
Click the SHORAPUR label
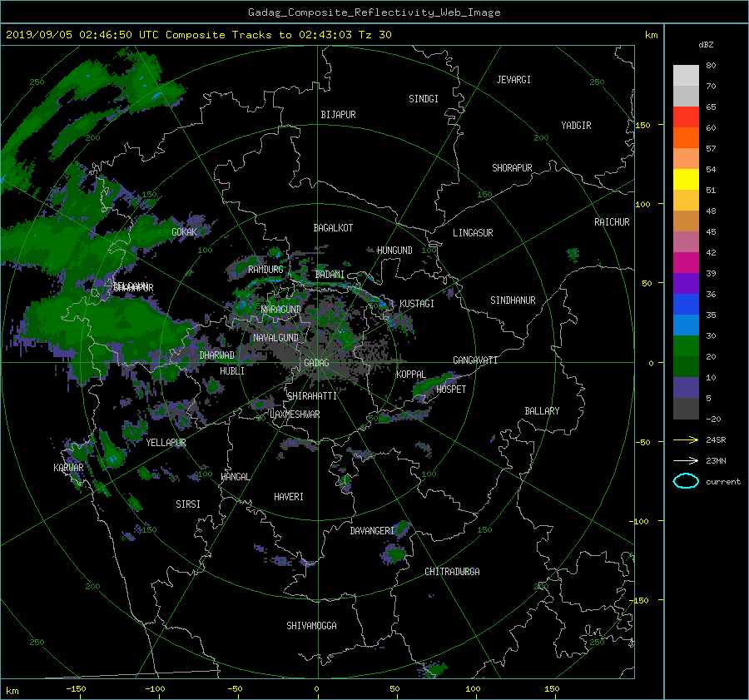[512, 168]
